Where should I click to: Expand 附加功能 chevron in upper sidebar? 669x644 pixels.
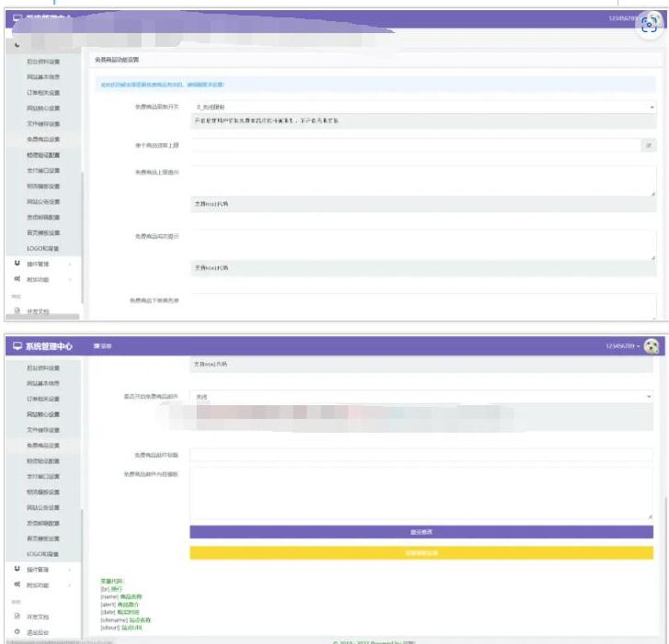[70, 279]
